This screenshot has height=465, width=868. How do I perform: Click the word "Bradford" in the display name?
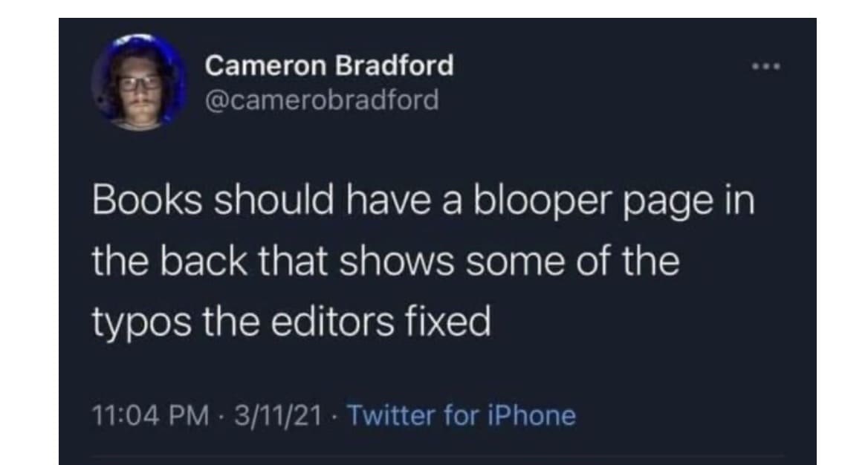click(395, 65)
